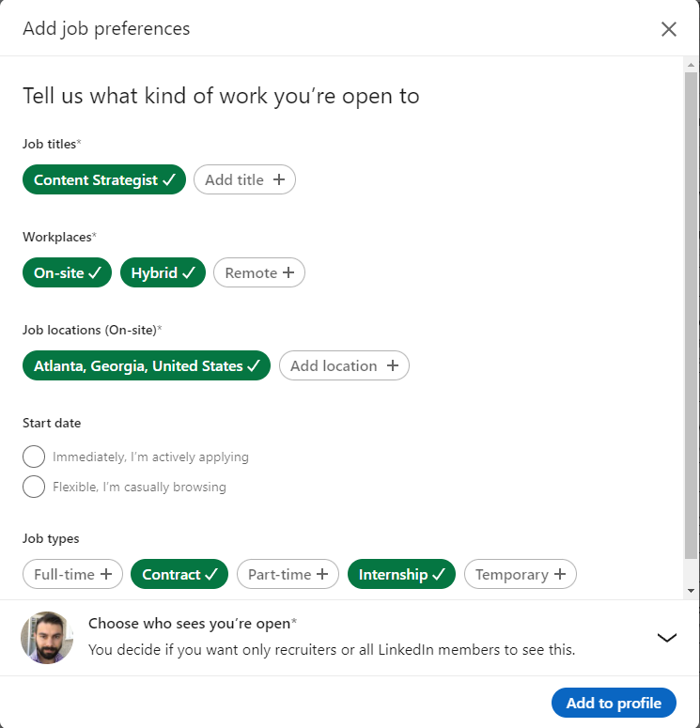Select Immediately, I'm actively applying radio
The image size is (700, 728).
[x=34, y=457]
